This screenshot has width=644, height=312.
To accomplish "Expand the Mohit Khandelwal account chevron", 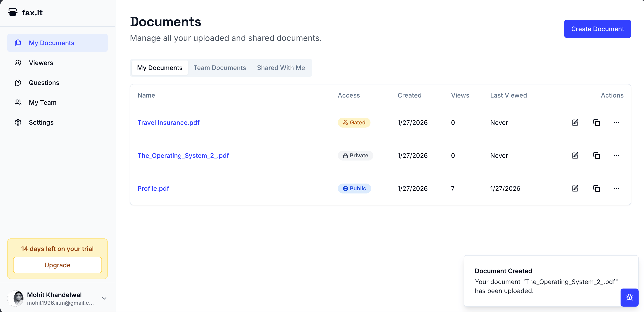I will (x=104, y=298).
